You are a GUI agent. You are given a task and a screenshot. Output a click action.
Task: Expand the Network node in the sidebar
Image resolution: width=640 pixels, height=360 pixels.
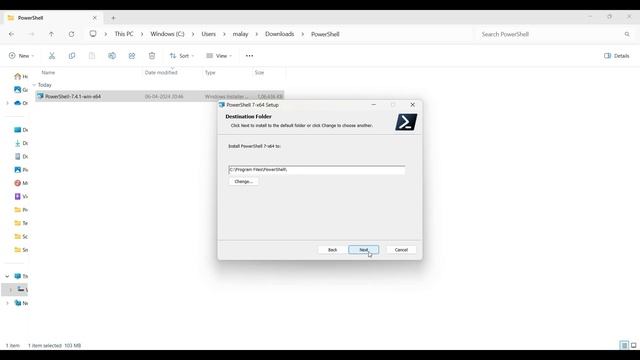(7, 303)
